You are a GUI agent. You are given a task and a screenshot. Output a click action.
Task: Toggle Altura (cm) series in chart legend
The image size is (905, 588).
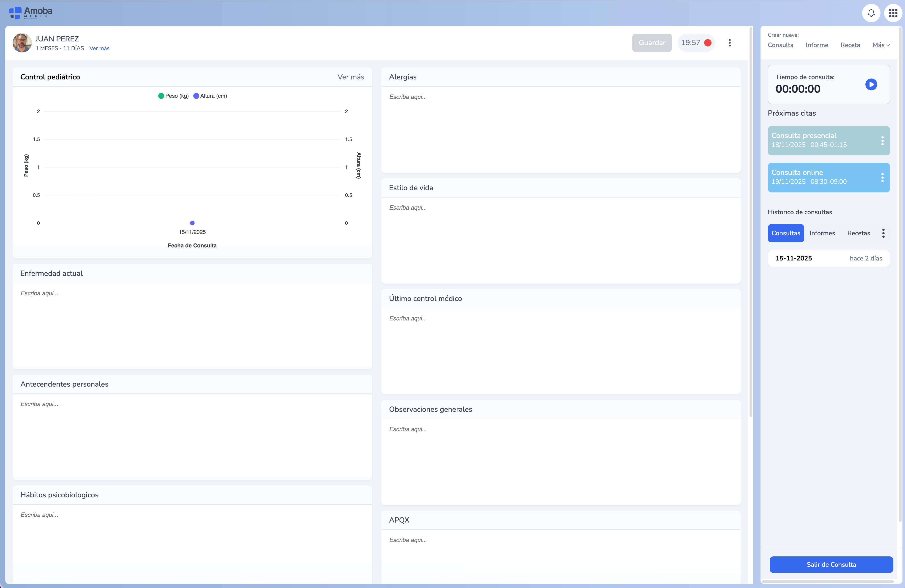click(210, 96)
